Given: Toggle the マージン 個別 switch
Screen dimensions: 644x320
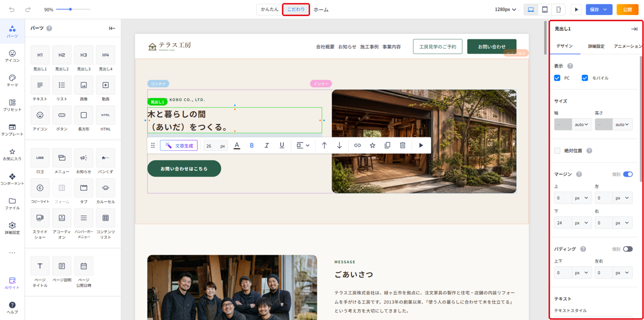Looking at the screenshot, I should click(628, 174).
